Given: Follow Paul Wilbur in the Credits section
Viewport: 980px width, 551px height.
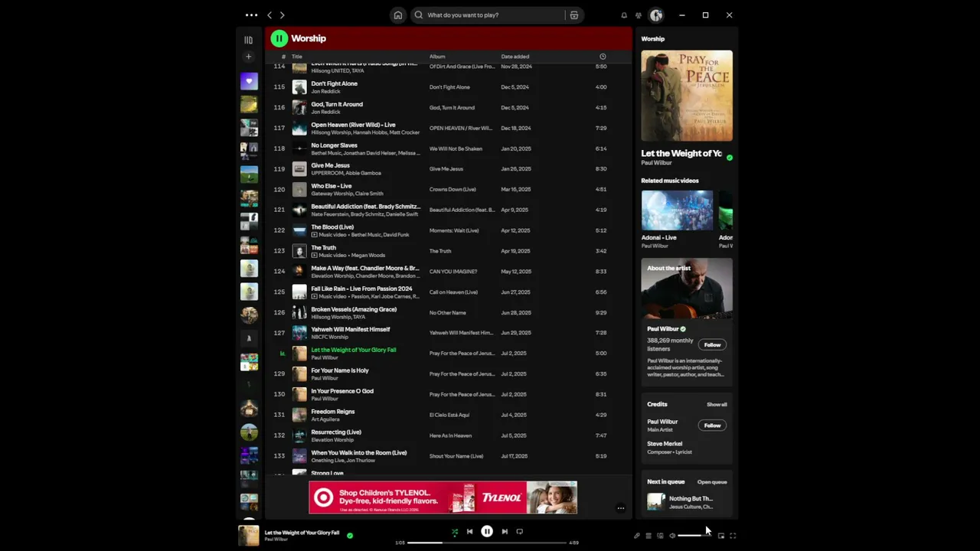Looking at the screenshot, I should click(x=712, y=425).
